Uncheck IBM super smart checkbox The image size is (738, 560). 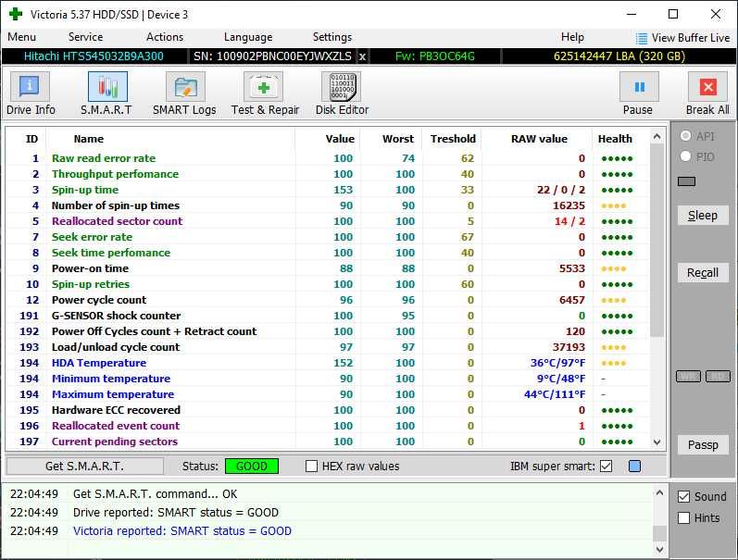(x=607, y=467)
